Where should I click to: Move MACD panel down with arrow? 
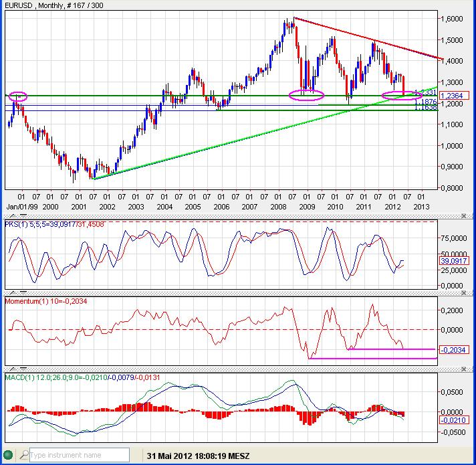click(x=23, y=369)
